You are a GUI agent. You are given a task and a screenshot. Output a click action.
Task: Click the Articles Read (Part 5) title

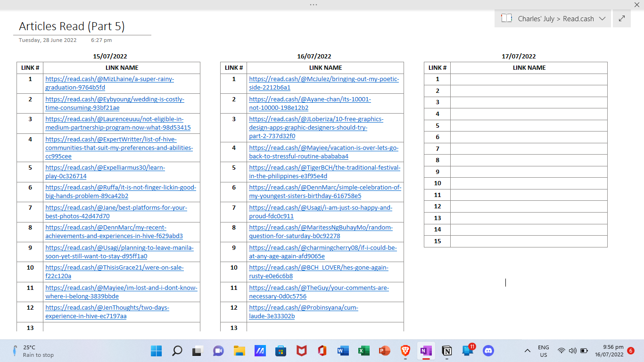pos(72,26)
